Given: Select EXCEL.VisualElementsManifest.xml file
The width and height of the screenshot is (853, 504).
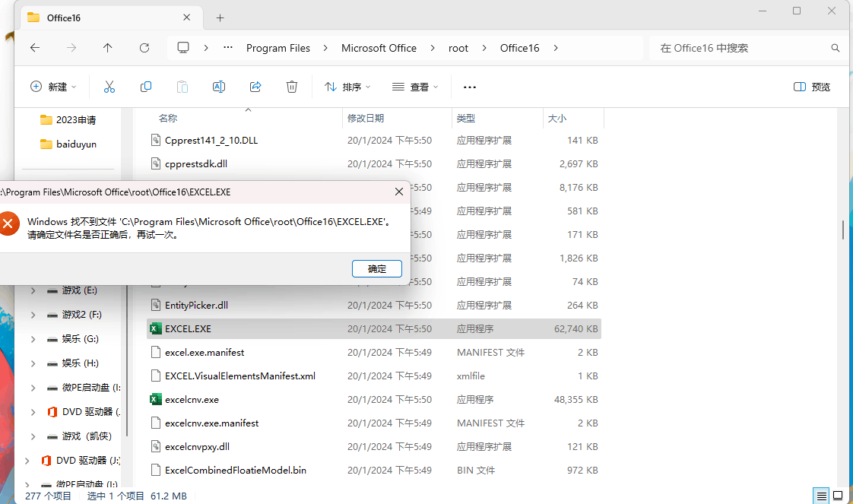Looking at the screenshot, I should tap(374, 376).
